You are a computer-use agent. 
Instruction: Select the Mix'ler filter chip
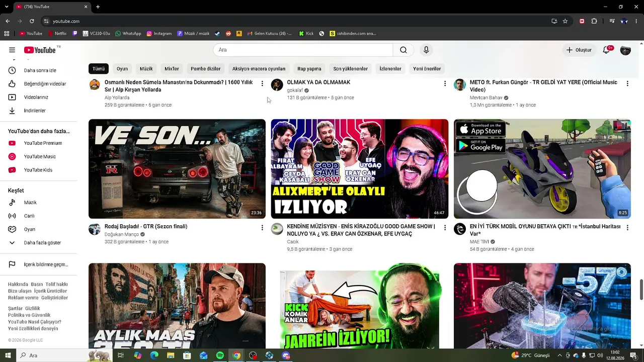[172, 69]
